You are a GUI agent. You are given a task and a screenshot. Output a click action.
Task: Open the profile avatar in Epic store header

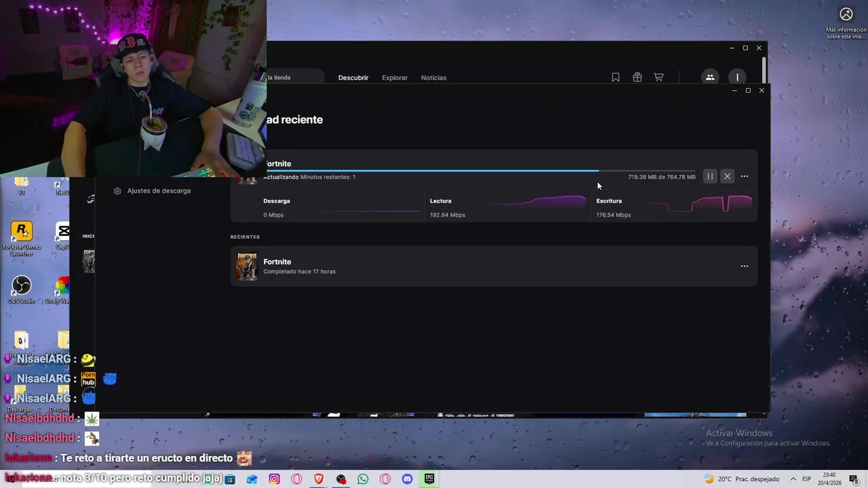pyautogui.click(x=737, y=77)
